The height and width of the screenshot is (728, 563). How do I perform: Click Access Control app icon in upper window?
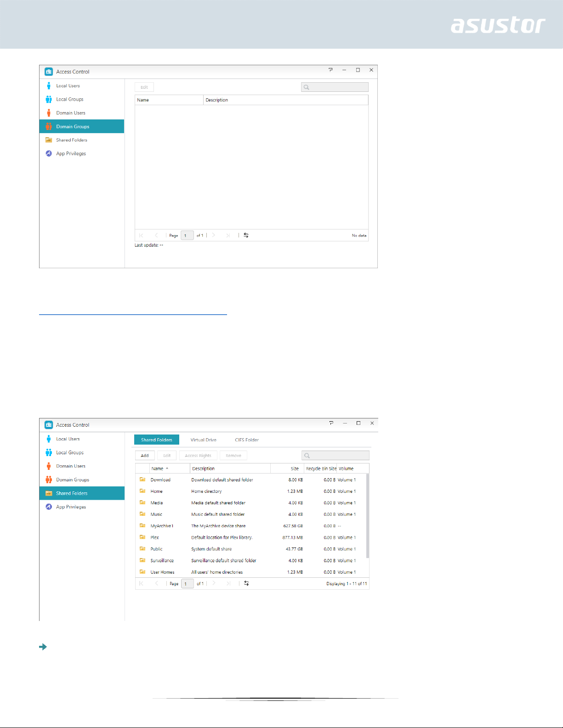tap(49, 72)
